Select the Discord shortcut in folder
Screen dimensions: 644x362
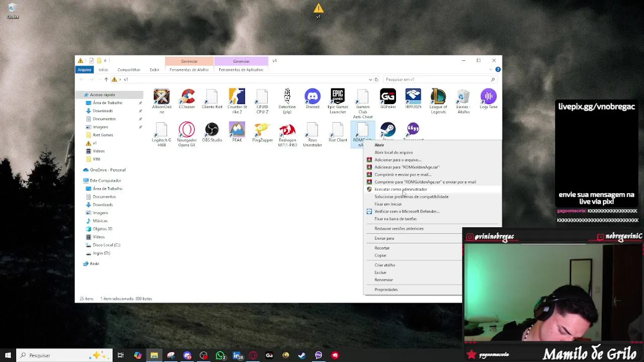(x=312, y=99)
